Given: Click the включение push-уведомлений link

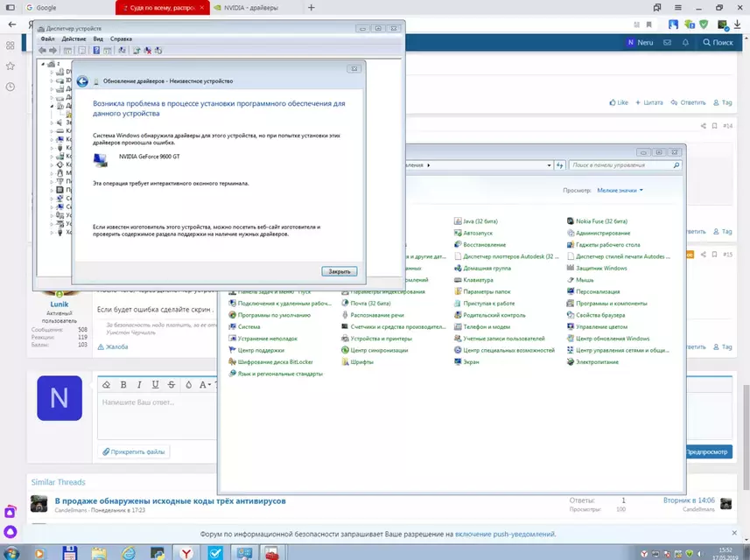Looking at the screenshot, I should click(x=505, y=534).
